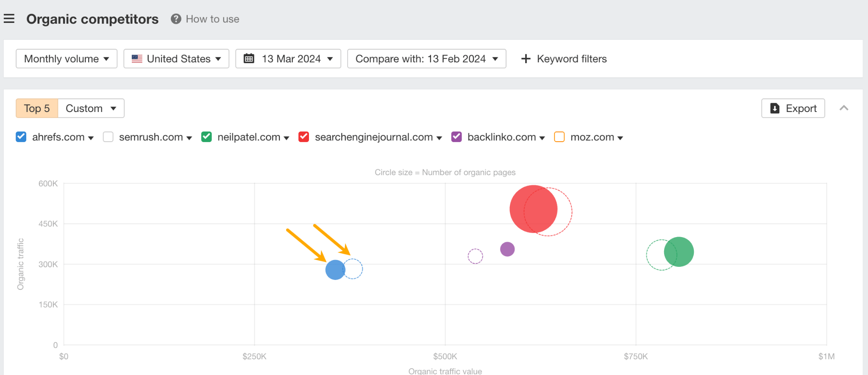The height and width of the screenshot is (375, 868).
Task: Open the neilpatel.com domain dropdown arrow
Action: [x=287, y=138]
